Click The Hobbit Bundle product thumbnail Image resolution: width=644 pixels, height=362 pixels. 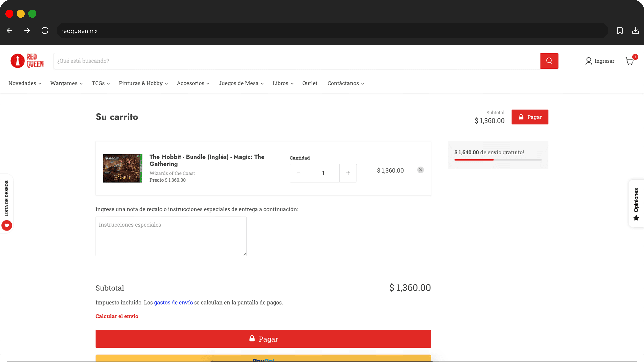click(123, 168)
